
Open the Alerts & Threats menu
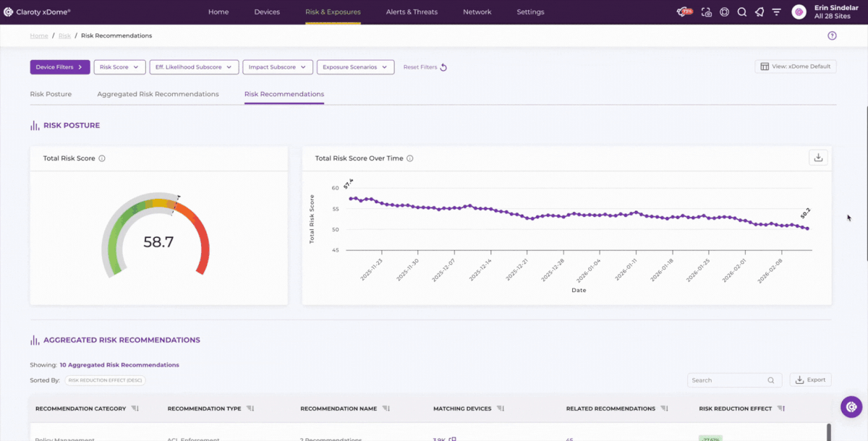[412, 12]
